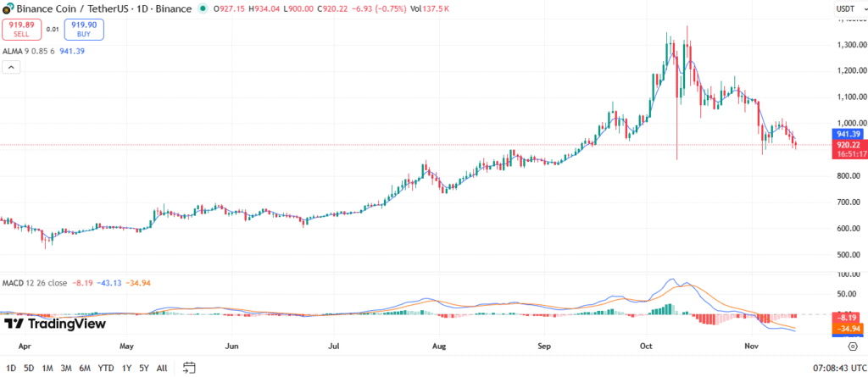Switch to the 3M time range

pos(67,368)
